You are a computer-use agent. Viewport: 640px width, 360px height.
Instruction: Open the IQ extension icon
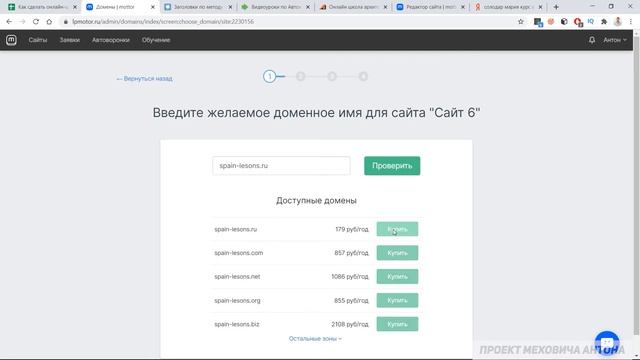point(590,22)
